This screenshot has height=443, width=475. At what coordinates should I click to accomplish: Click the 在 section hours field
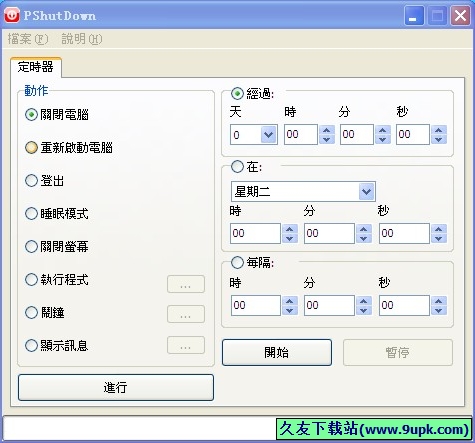click(x=256, y=233)
